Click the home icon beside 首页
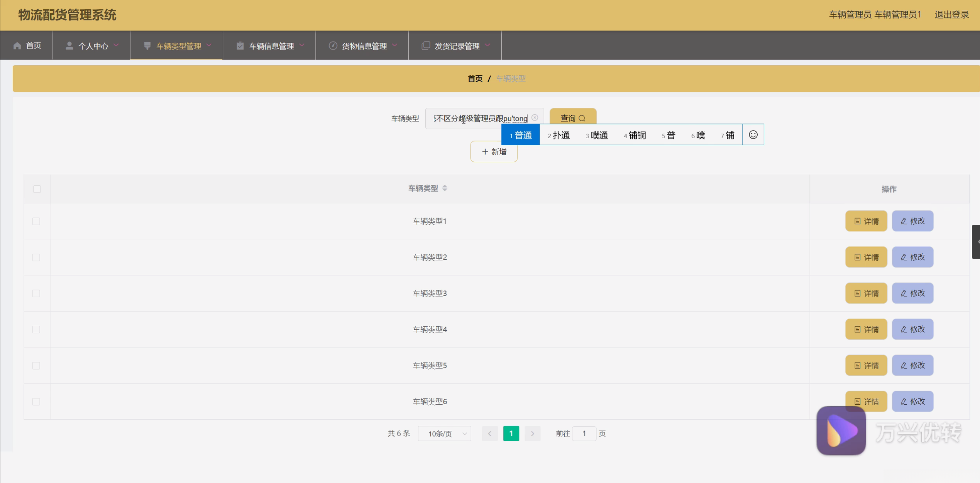Screen dimensions: 980x483 click(17, 46)
